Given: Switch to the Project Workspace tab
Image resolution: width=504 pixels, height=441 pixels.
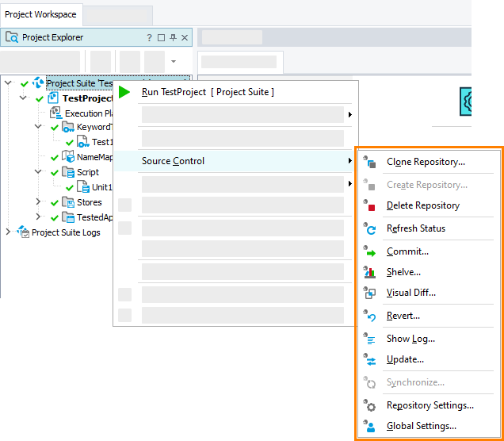Looking at the screenshot, I should [x=40, y=14].
